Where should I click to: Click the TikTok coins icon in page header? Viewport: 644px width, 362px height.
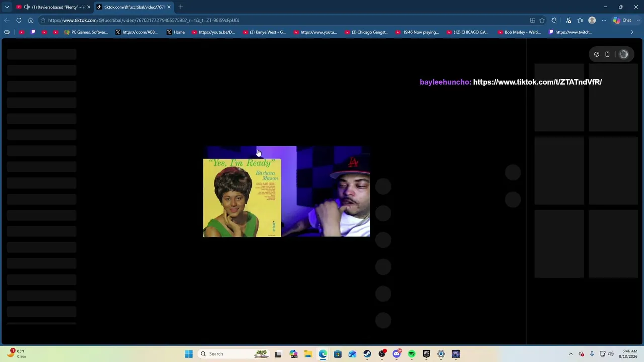pyautogui.click(x=597, y=54)
